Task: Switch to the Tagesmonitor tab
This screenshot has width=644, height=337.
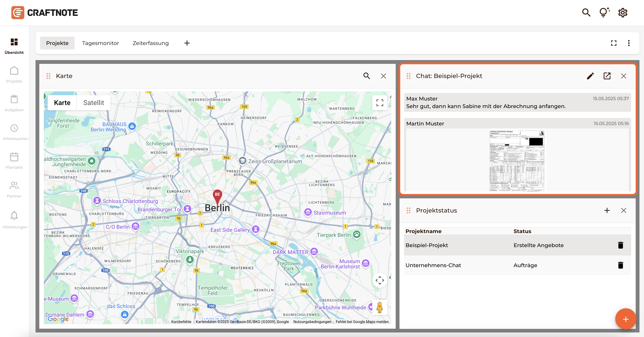Action: pos(101,43)
